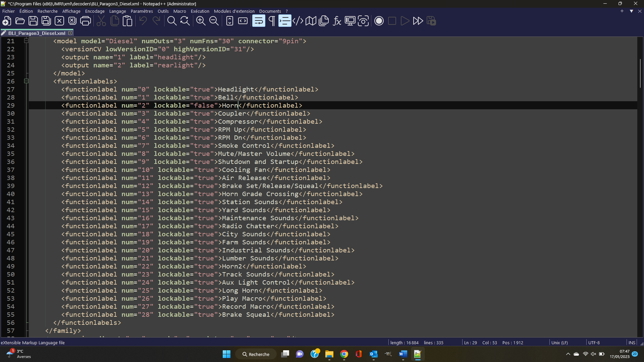This screenshot has width=644, height=362.
Task: Open the folder as workspace monitor icon
Action: [350, 21]
